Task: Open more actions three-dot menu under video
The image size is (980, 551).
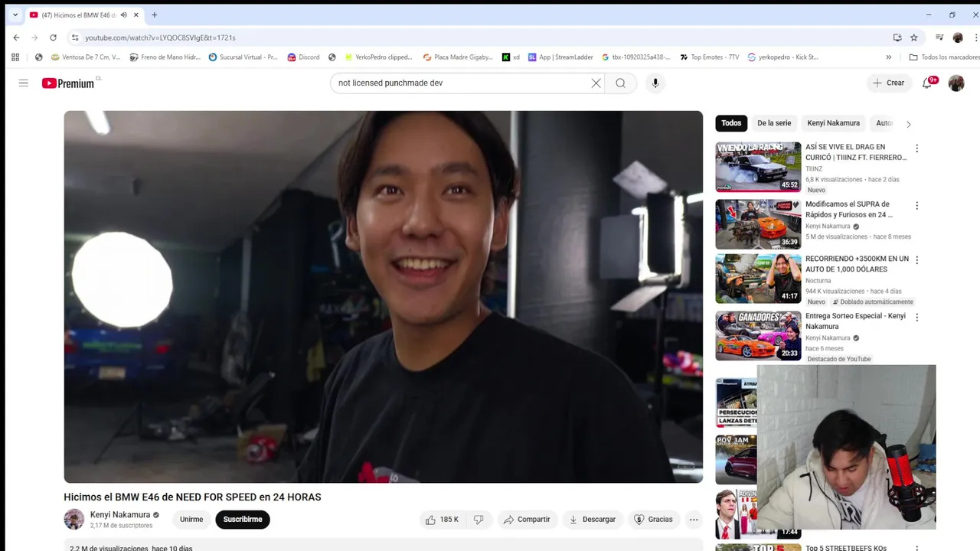Action: point(694,520)
